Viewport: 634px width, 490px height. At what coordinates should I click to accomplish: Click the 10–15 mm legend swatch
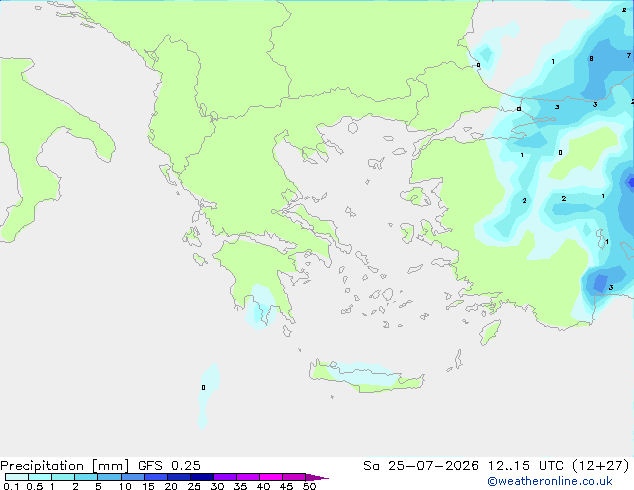pos(132,477)
